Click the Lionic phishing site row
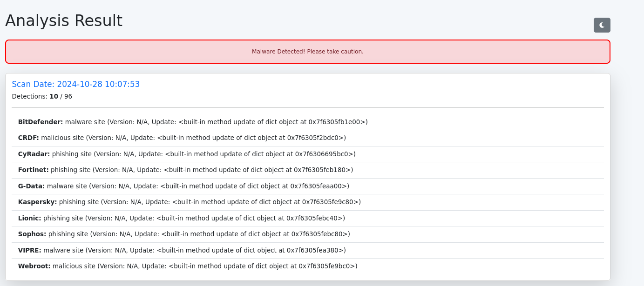644x286 pixels. (181, 218)
